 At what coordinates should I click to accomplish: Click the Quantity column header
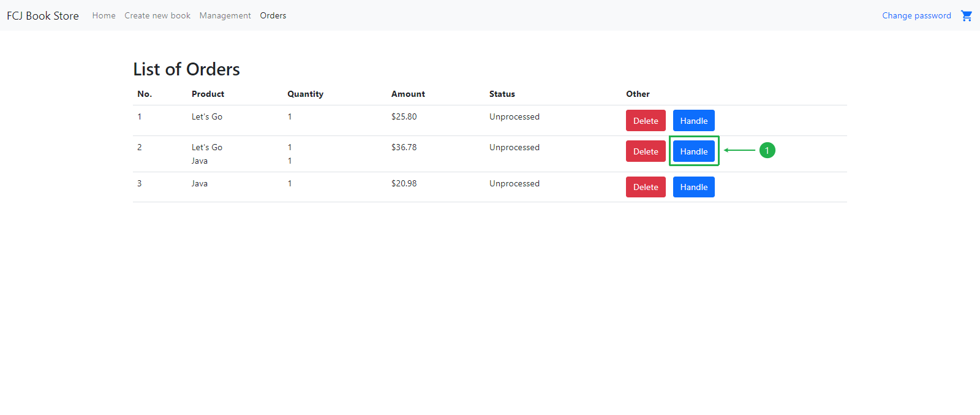305,94
